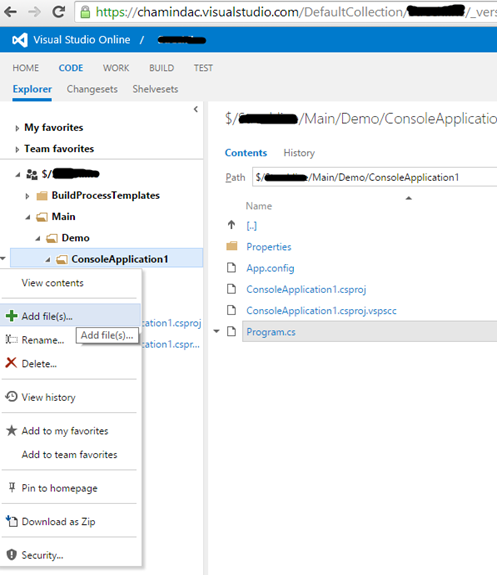Screen dimensions: 497x575
Task: Click the csproj.vspscc file icon
Action: click(x=231, y=310)
